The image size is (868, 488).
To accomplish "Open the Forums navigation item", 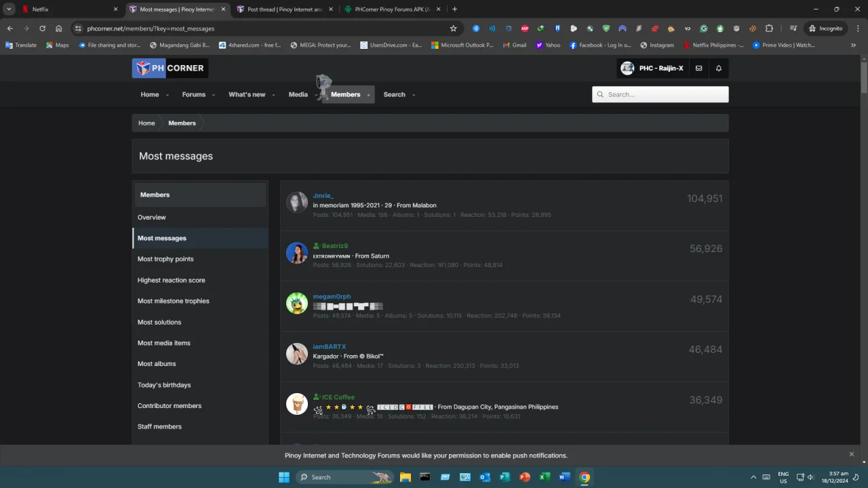I will pyautogui.click(x=193, y=94).
